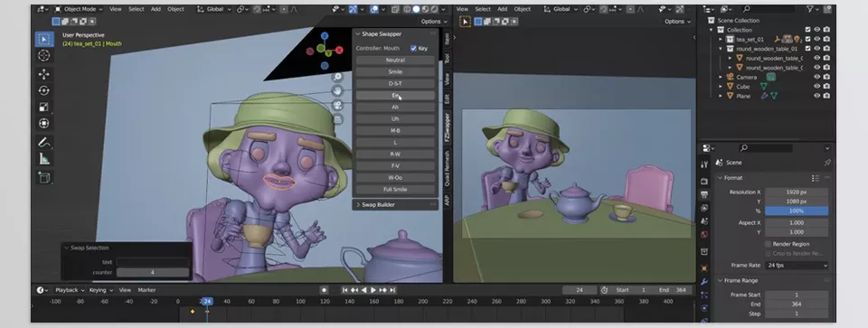
Task: Uncheck tea_set_01 collection checkbox
Action: [807, 39]
